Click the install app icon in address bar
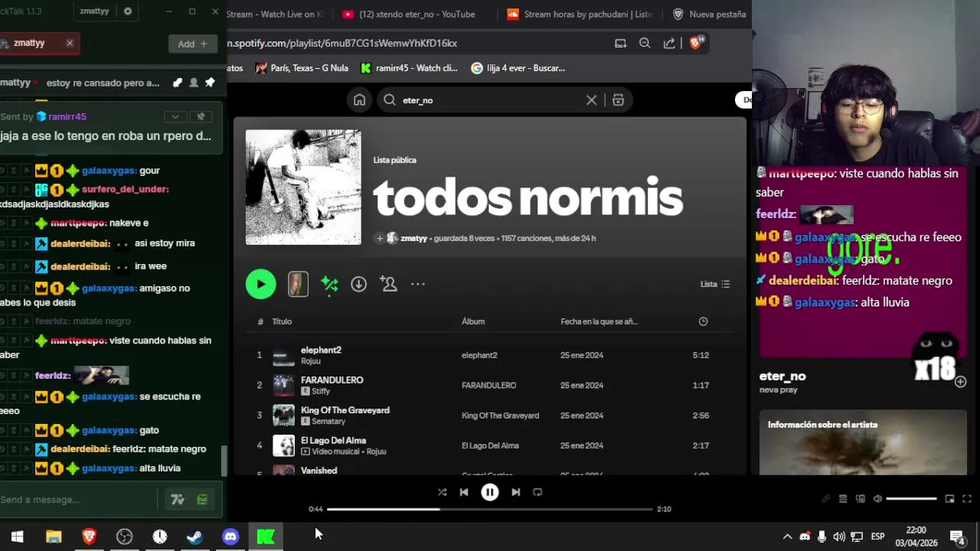This screenshot has height=551, width=980. [620, 44]
